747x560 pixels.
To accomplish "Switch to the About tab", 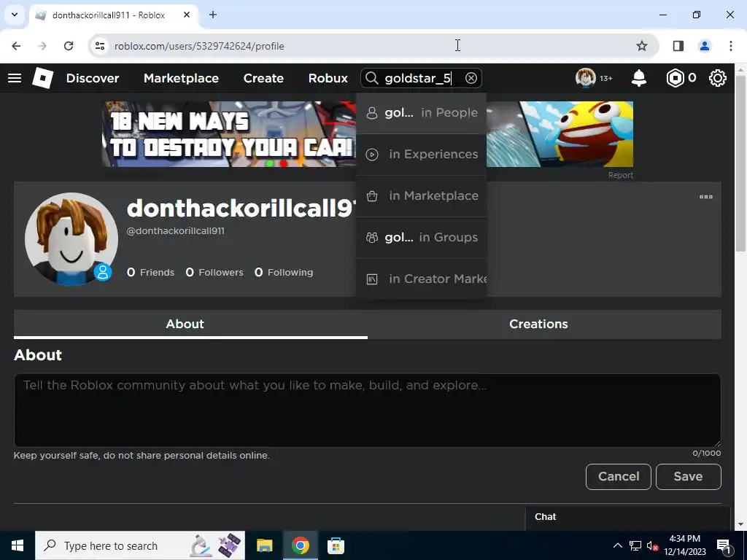I will (x=190, y=324).
